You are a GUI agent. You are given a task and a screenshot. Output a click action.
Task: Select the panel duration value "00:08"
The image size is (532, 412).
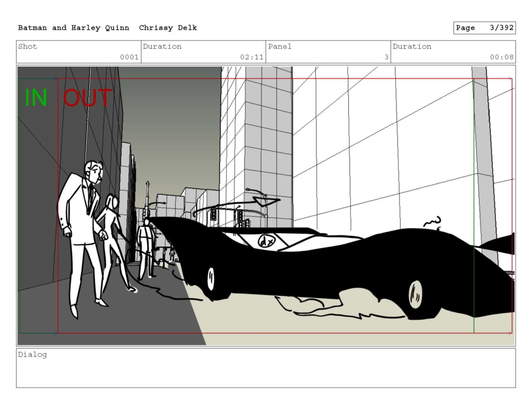pyautogui.click(x=502, y=57)
